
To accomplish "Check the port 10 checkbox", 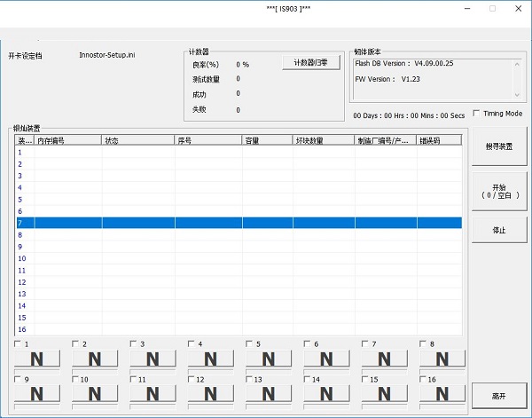I will tap(75, 379).
